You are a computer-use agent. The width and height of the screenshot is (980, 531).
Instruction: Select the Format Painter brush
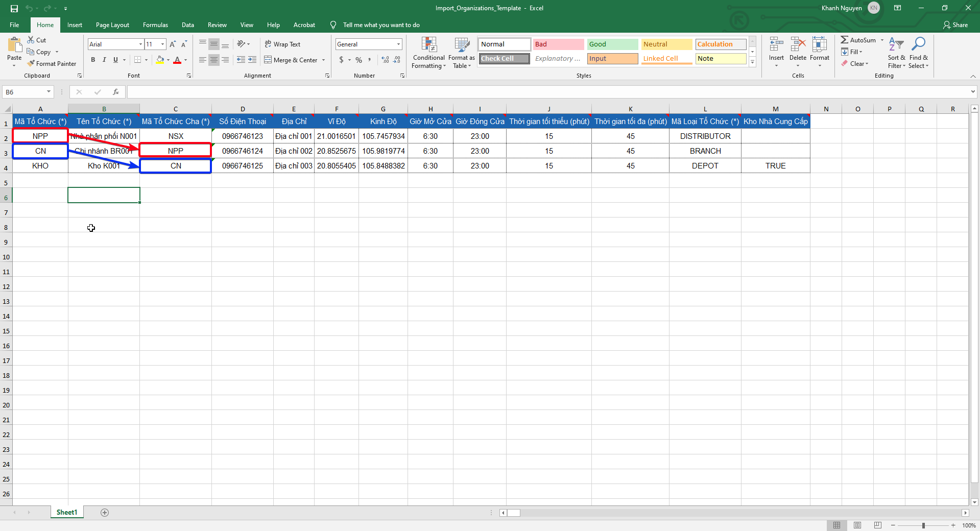[31, 63]
